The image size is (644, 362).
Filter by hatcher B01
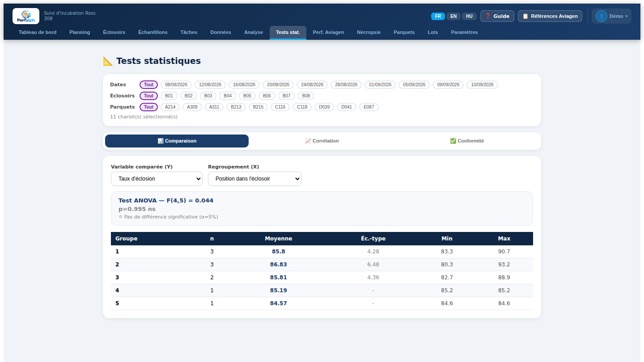tap(169, 96)
